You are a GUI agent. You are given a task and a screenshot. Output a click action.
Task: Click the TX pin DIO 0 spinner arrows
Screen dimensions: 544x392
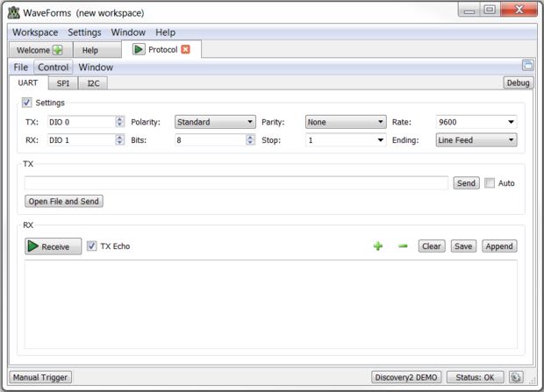(x=119, y=122)
